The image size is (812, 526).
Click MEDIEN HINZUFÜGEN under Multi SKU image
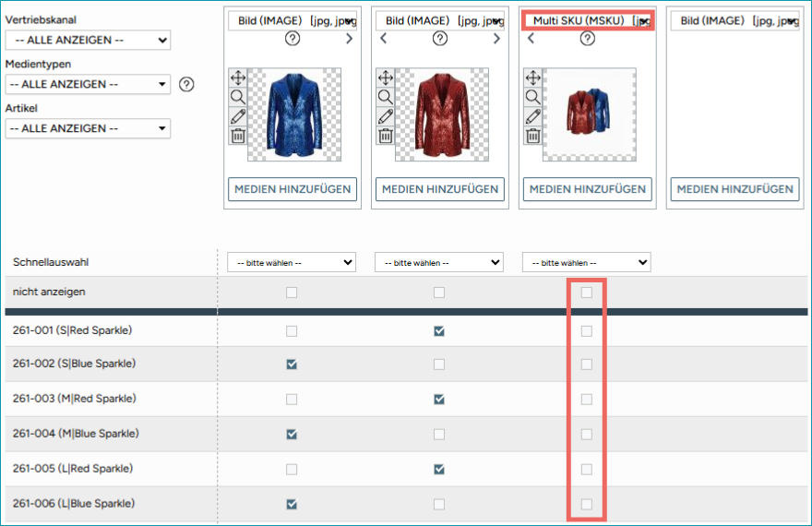pyautogui.click(x=587, y=189)
